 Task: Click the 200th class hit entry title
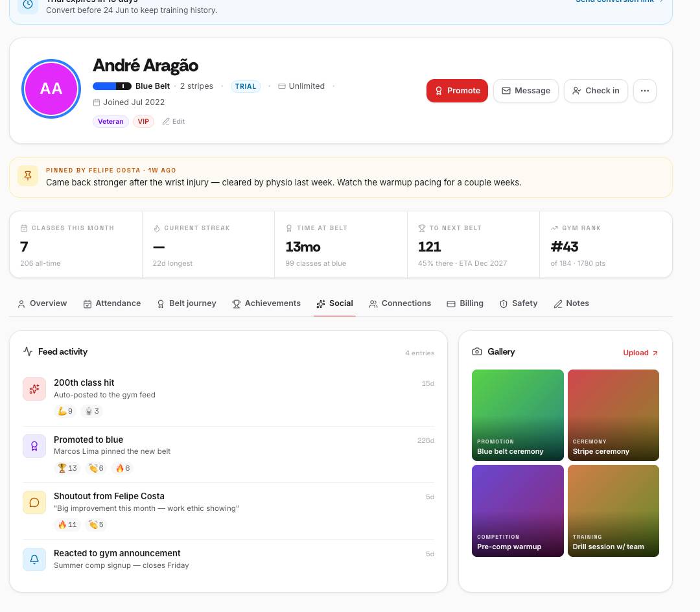[84, 383]
